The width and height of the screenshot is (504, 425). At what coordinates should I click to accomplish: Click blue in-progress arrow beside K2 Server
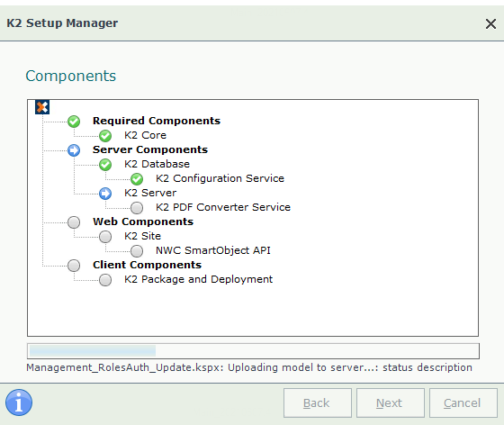(x=105, y=194)
